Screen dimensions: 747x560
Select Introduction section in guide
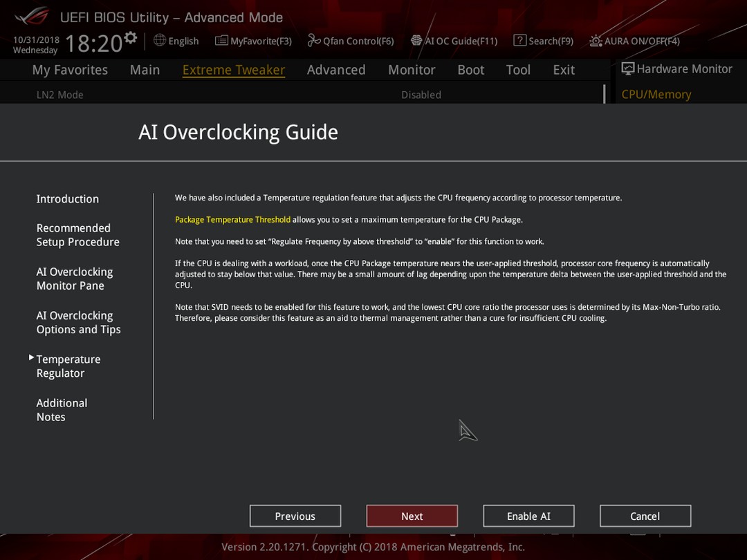68,199
